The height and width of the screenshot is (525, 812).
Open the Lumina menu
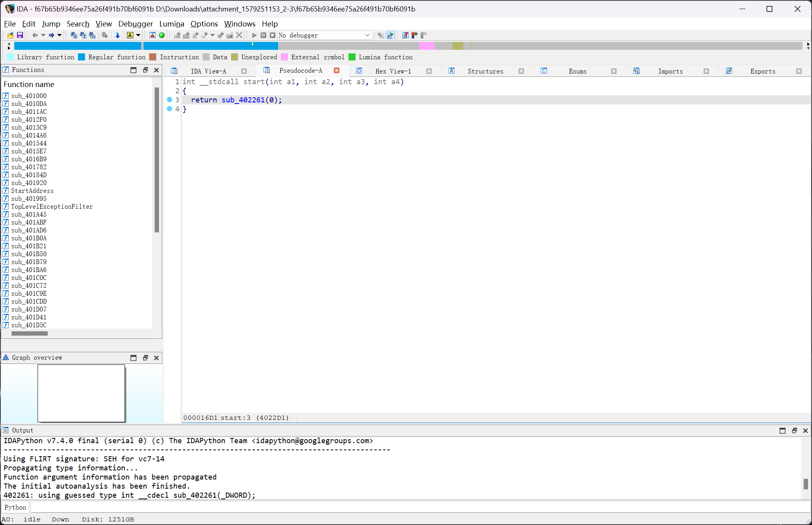click(x=172, y=24)
